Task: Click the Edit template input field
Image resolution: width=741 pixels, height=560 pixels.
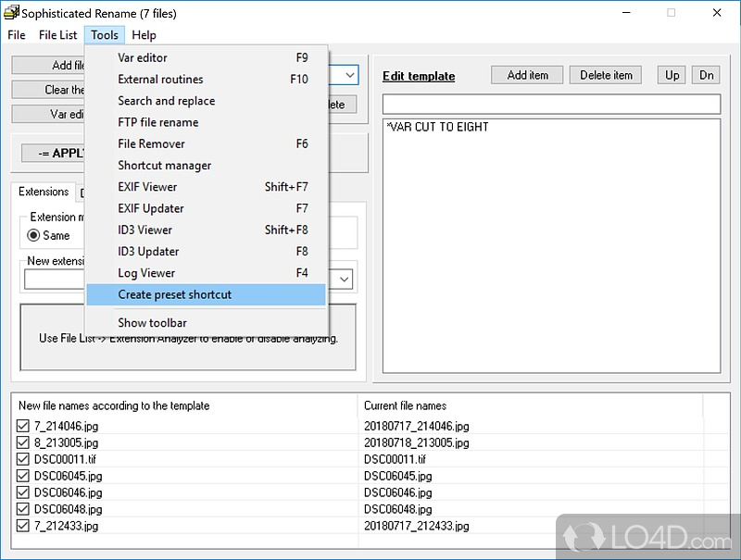Action: pos(550,104)
